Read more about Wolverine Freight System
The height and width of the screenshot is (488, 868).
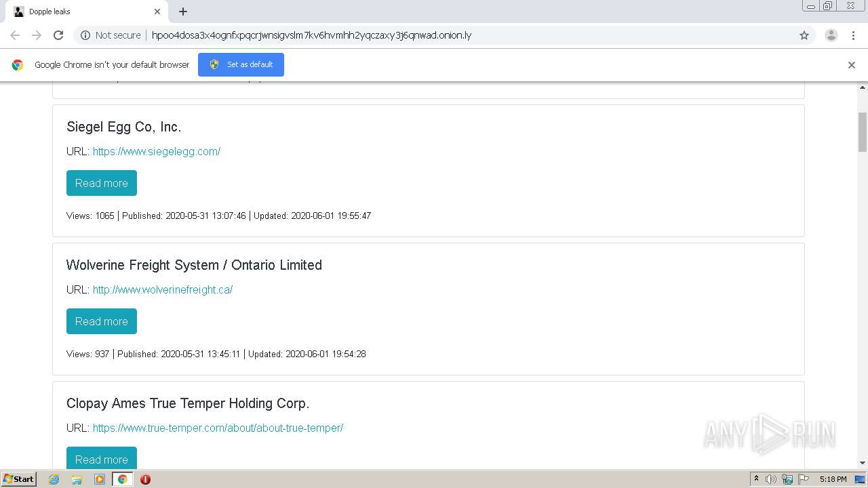[x=102, y=321]
